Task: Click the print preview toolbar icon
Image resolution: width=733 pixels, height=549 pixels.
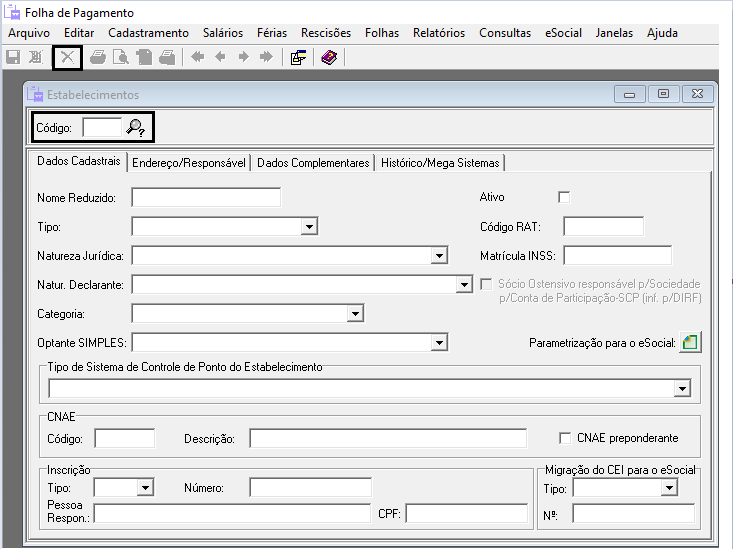Action: click(x=121, y=57)
